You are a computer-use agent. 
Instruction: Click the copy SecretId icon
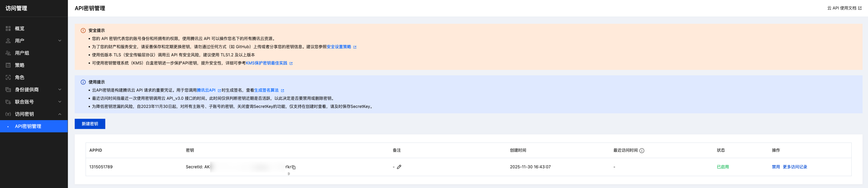pyautogui.click(x=294, y=167)
